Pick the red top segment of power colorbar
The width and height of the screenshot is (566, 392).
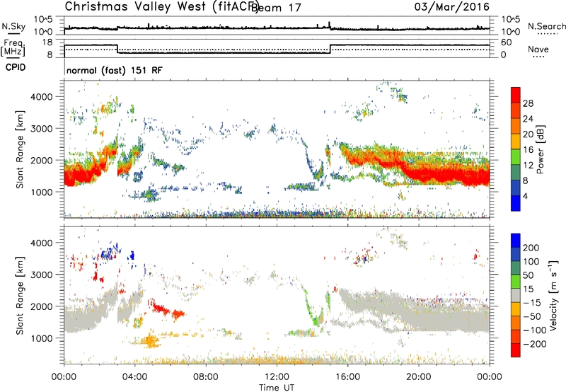point(516,95)
